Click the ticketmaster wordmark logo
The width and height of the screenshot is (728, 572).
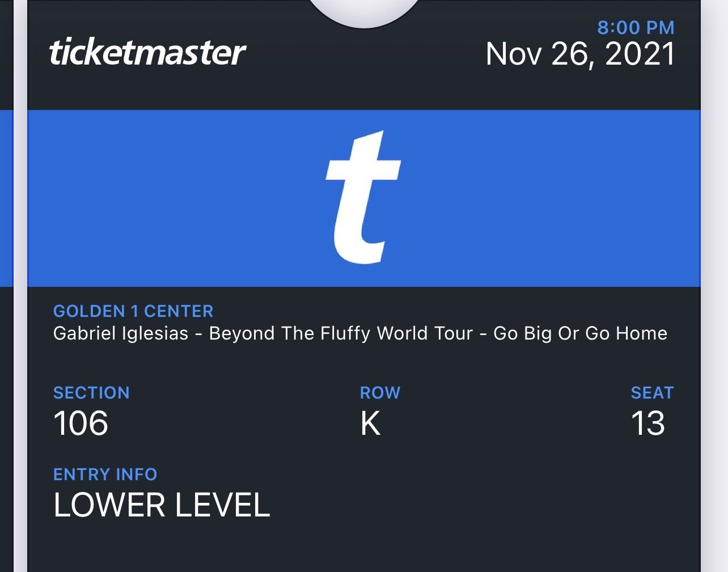coord(147,53)
